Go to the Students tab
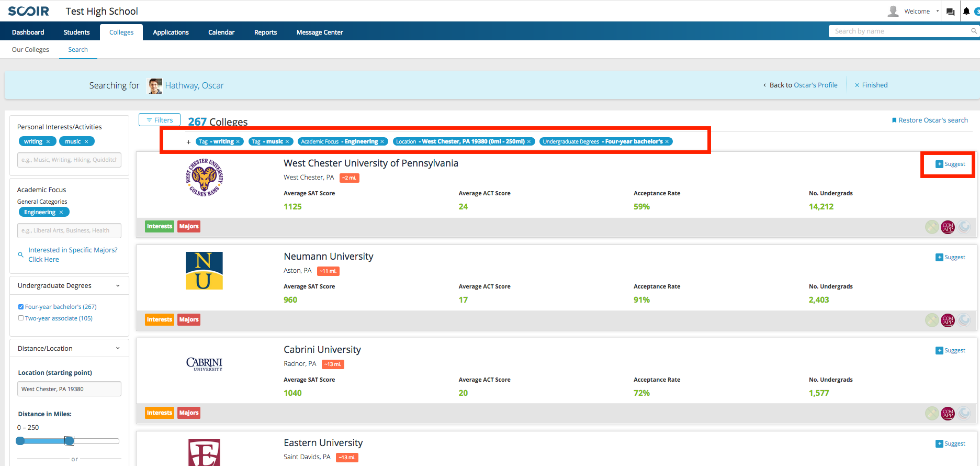This screenshot has width=980, height=466. point(77,32)
